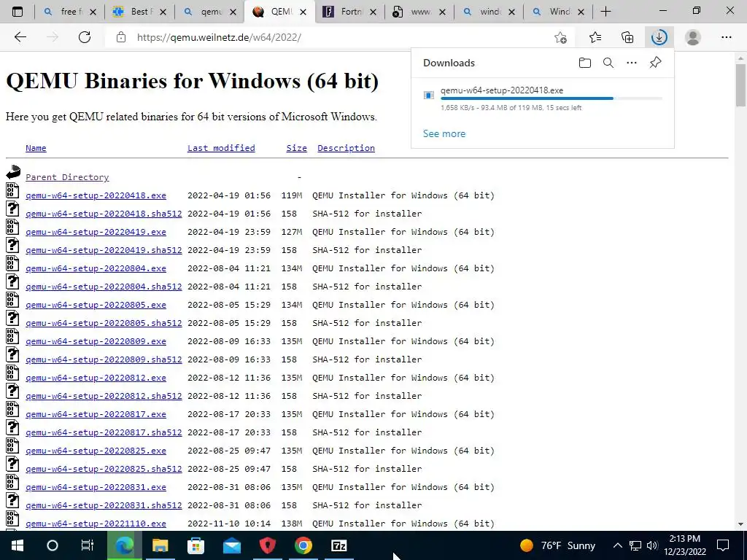This screenshot has width=747, height=560.
Task: Open volume control in system tray
Action: point(652,545)
